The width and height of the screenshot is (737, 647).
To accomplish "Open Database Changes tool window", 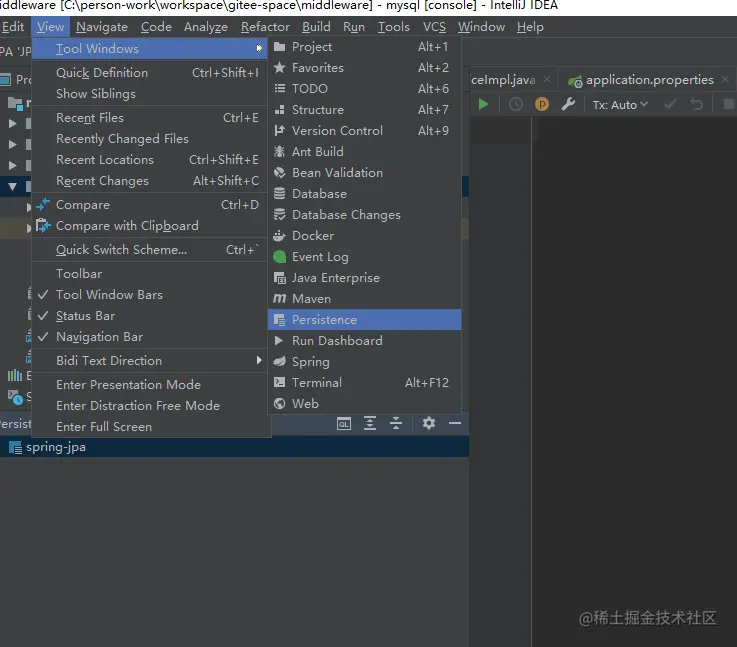I will pos(365,215).
